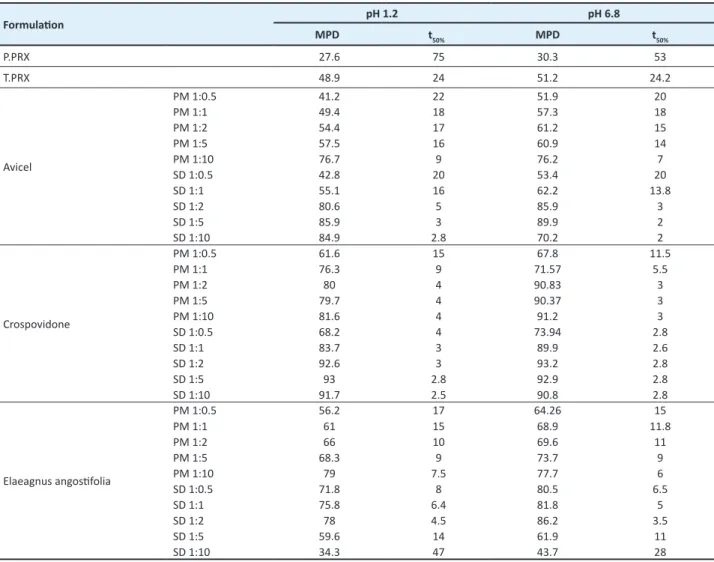This screenshot has width=714, height=562.
Task: Select the cell with value 7.5
Action: coord(438,474)
